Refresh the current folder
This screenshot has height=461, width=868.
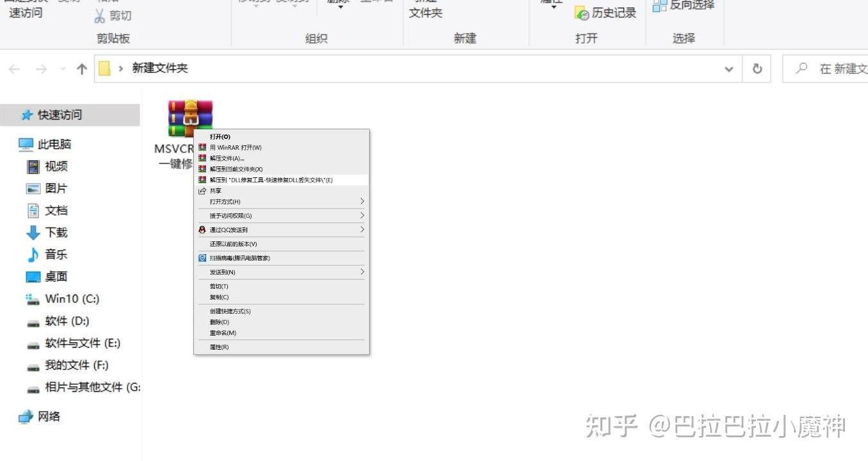pos(757,69)
